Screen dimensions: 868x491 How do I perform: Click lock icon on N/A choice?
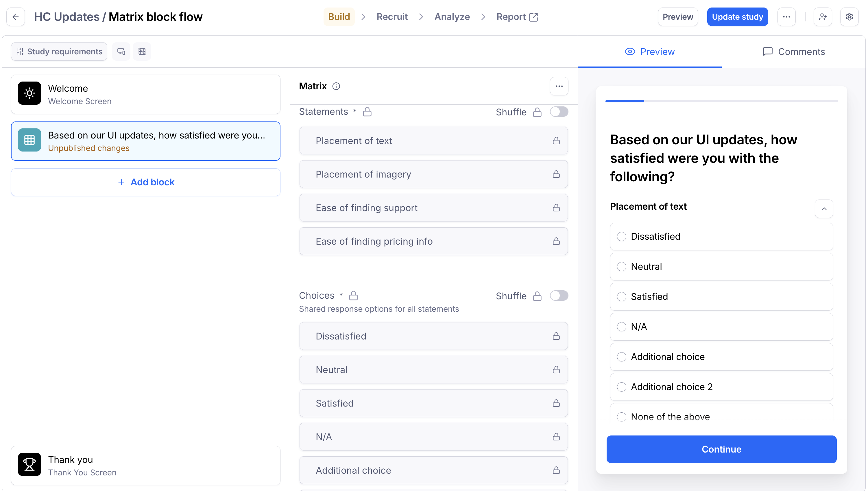coord(556,437)
